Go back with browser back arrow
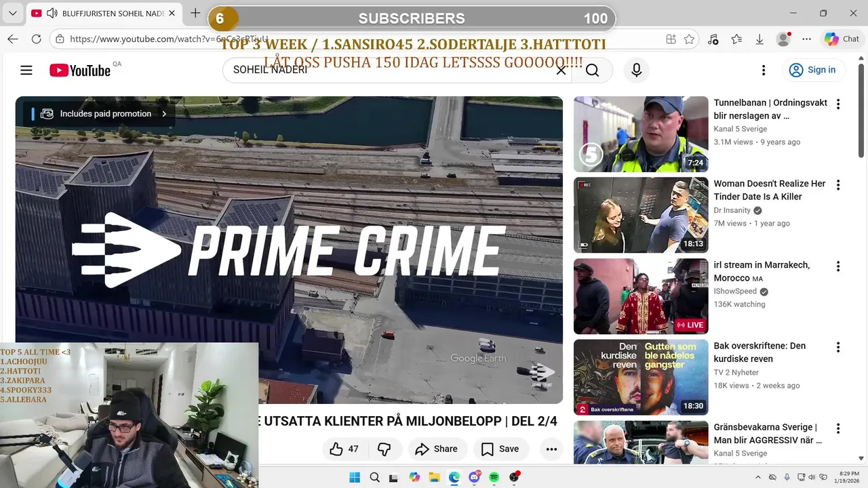This screenshot has width=868, height=488. (13, 39)
